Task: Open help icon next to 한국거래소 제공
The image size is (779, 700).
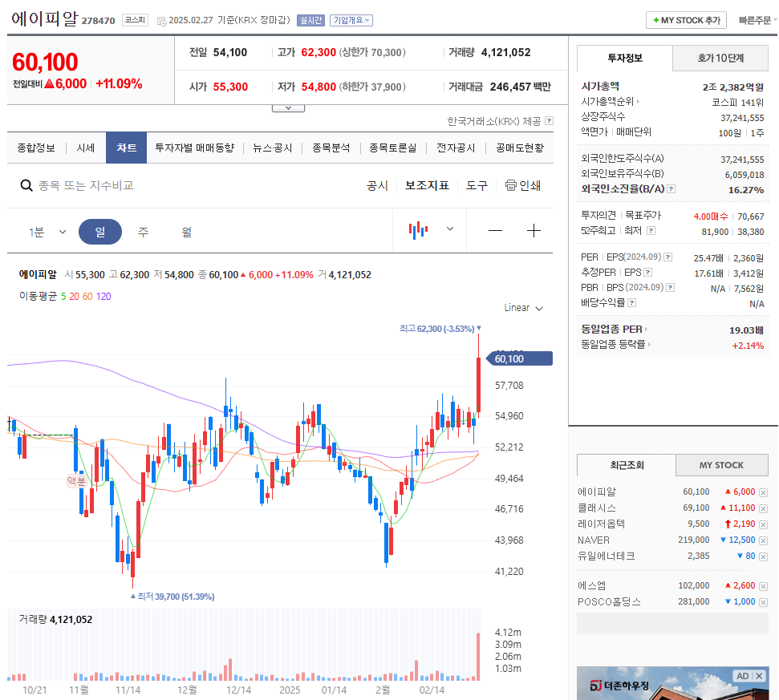Action: (x=549, y=120)
